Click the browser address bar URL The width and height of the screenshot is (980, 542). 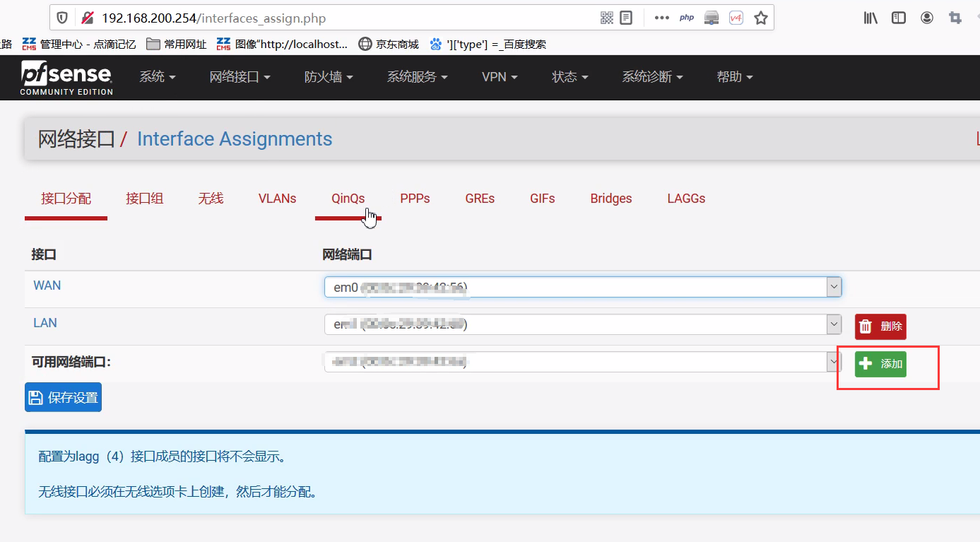(214, 18)
